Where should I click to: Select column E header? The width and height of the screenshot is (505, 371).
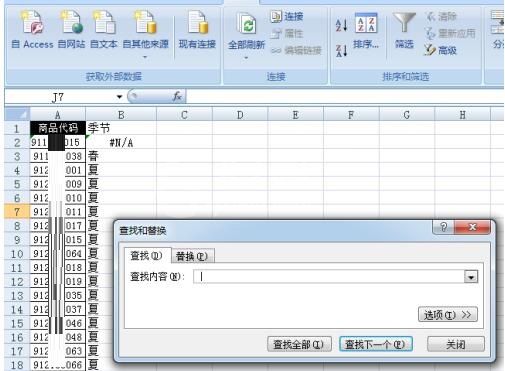click(295, 115)
